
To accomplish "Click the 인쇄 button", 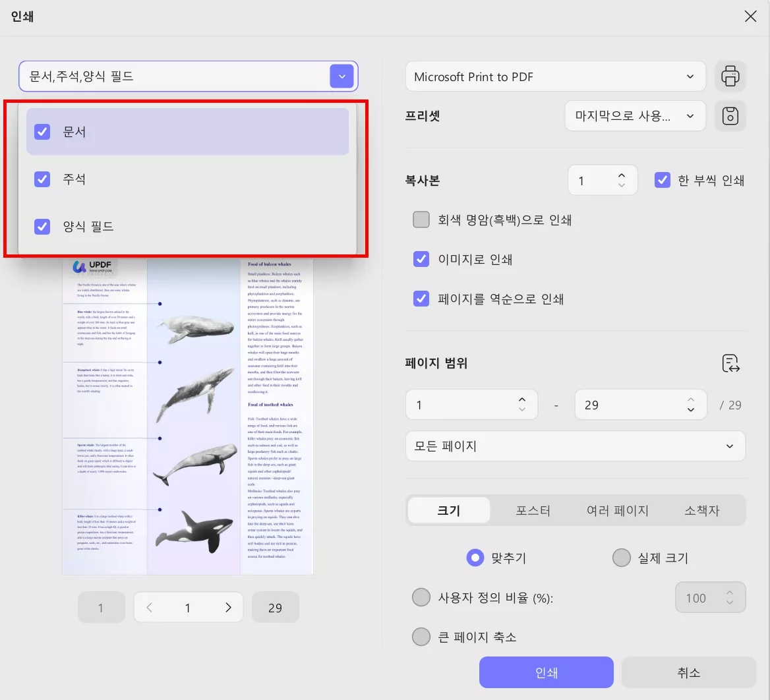I will (x=546, y=672).
